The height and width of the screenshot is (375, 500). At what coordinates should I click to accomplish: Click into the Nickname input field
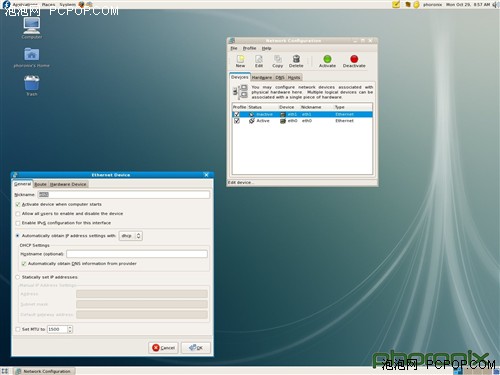click(124, 194)
